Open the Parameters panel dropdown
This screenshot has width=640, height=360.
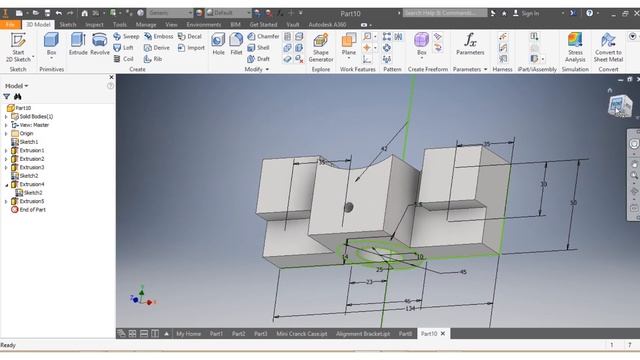[470, 69]
